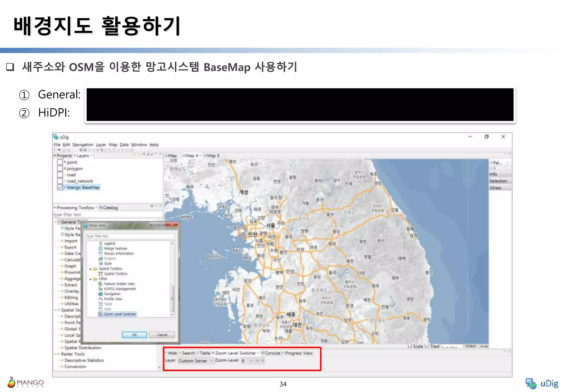Select Mosaic Information icon in Show View dialog
566x392 pixels.
pyautogui.click(x=101, y=254)
